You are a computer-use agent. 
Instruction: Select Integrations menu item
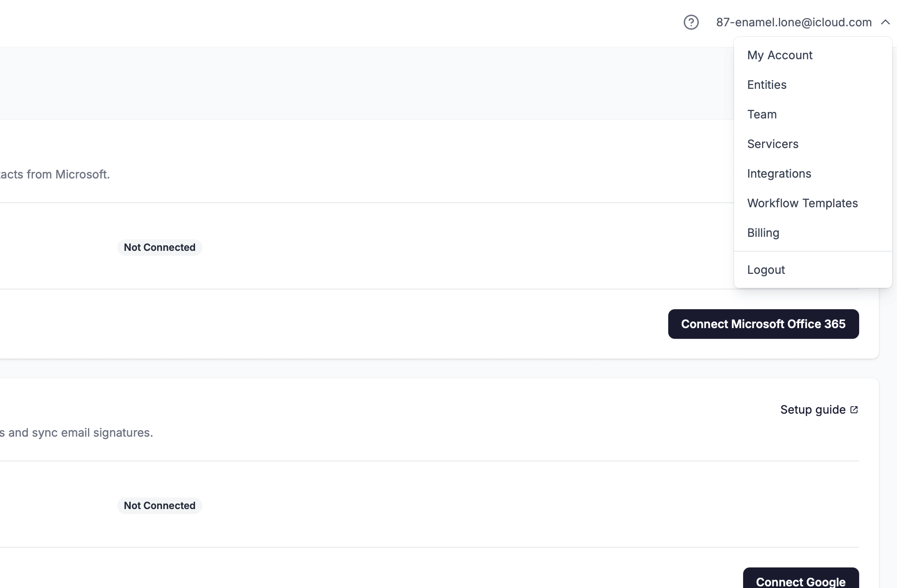(x=778, y=174)
